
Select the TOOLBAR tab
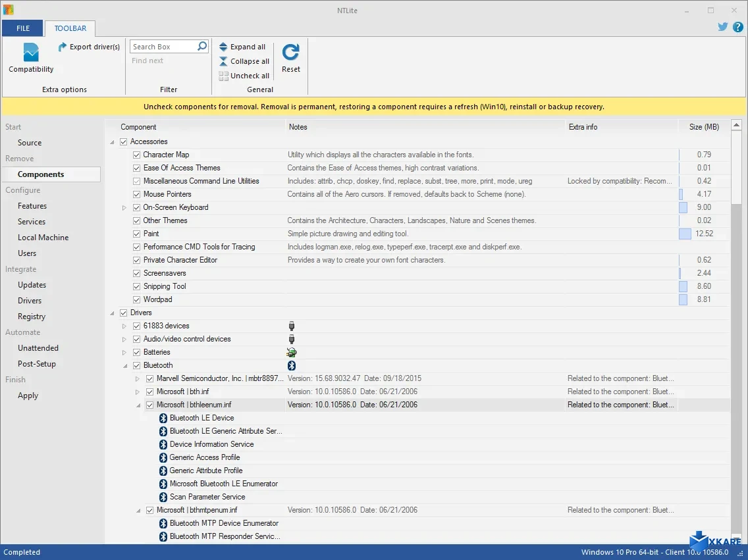pyautogui.click(x=70, y=28)
